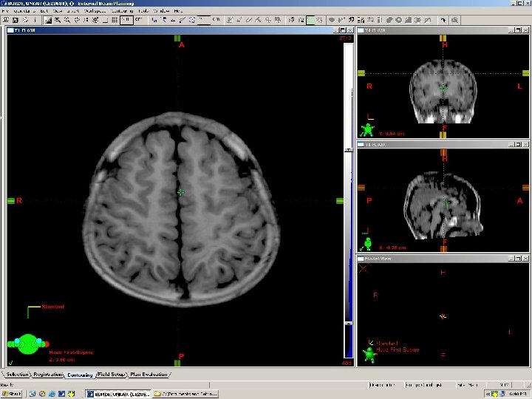532x399 pixels.
Task: Select the Zoom Out magnifier tool
Action: click(66, 20)
